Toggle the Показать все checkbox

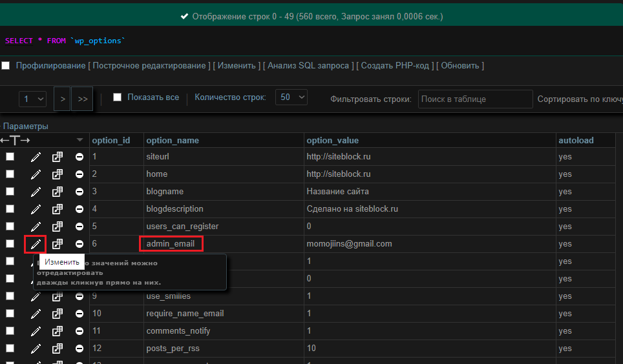coord(117,97)
